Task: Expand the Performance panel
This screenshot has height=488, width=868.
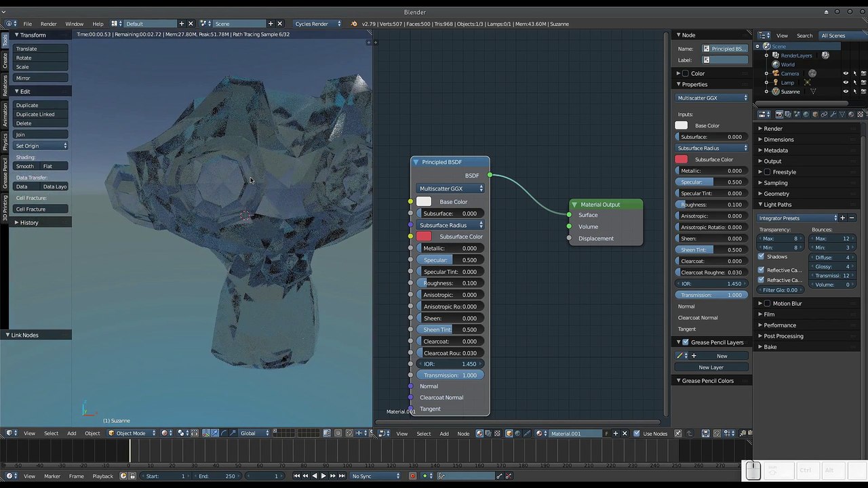Action: pos(780,325)
